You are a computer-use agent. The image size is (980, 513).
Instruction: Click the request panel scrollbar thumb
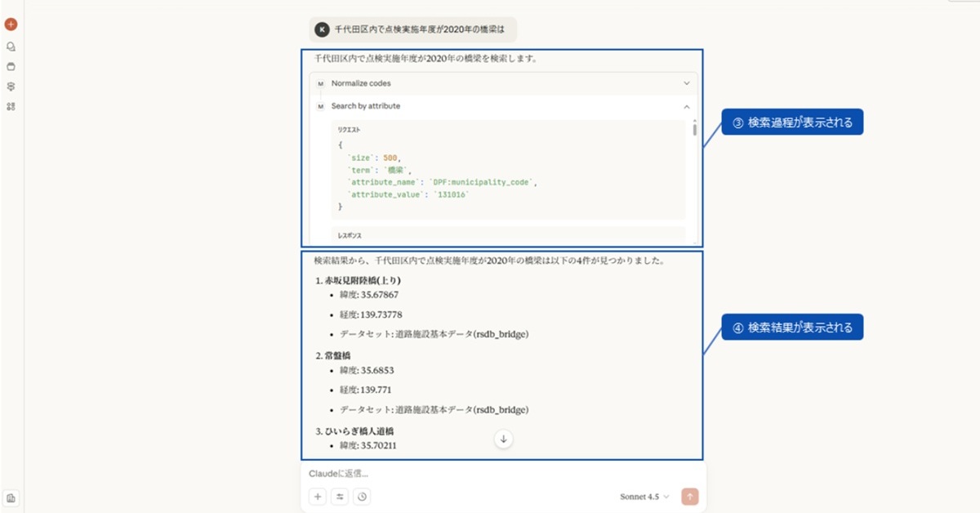click(695, 129)
